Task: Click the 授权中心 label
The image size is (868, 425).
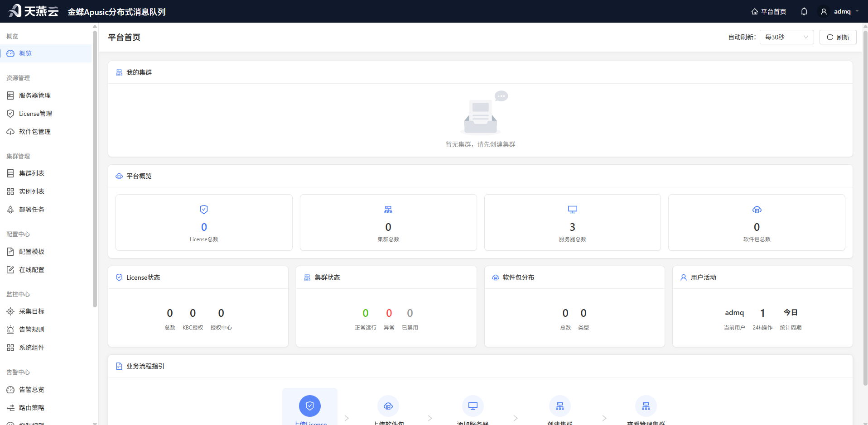Action: pos(221,328)
